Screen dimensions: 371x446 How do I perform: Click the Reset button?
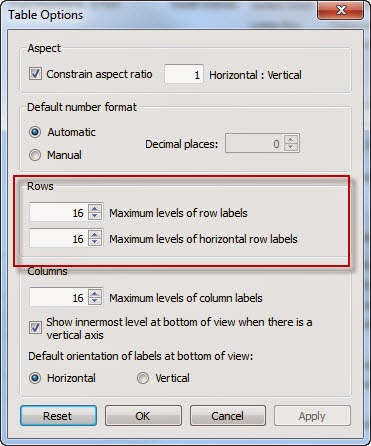pos(58,416)
